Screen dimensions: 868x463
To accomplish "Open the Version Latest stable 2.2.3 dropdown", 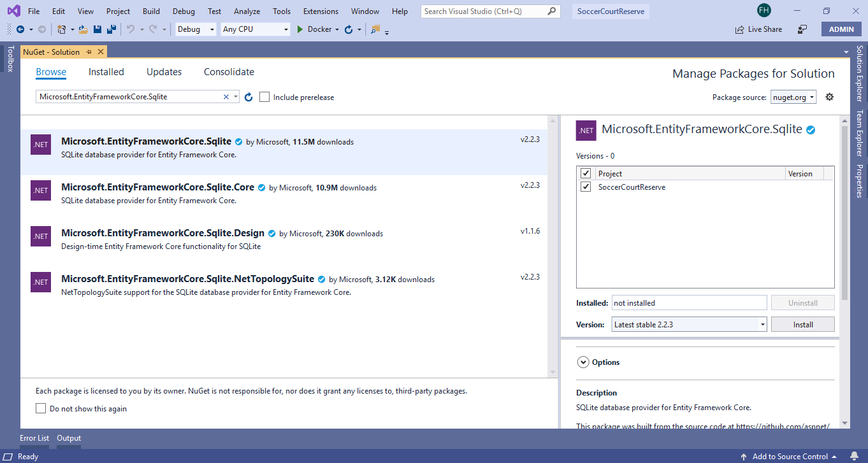I will [x=689, y=324].
